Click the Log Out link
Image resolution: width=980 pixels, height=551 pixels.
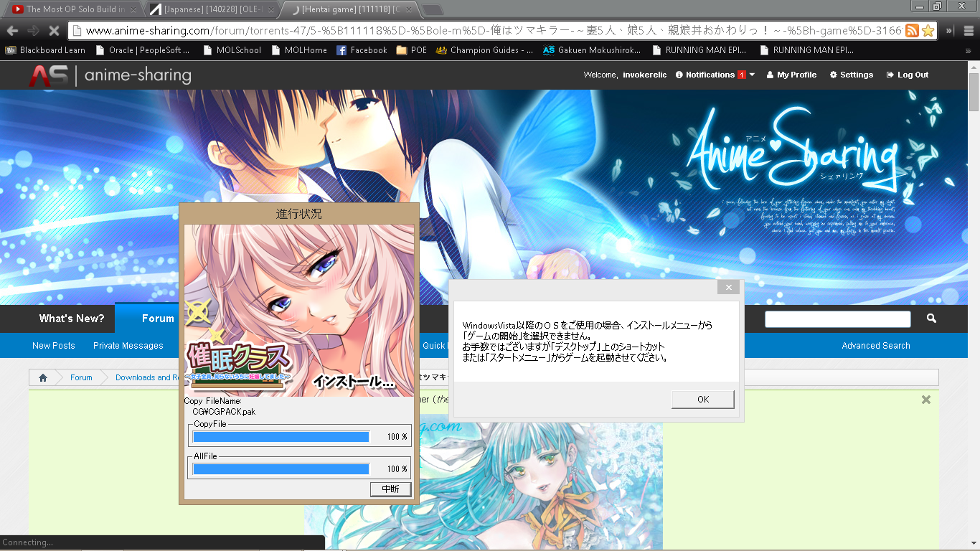908,75
